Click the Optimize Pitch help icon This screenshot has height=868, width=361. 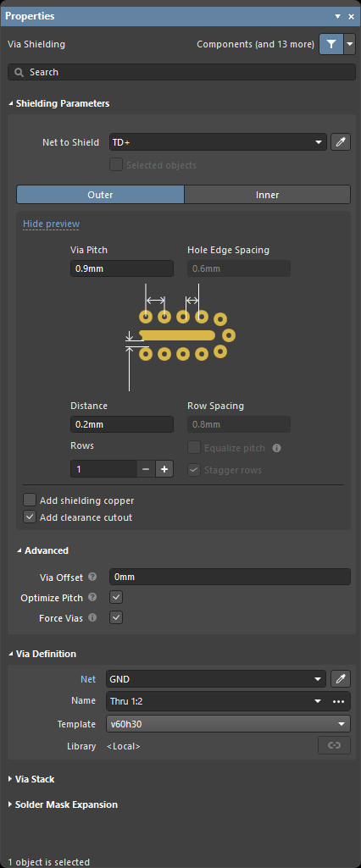click(x=92, y=597)
